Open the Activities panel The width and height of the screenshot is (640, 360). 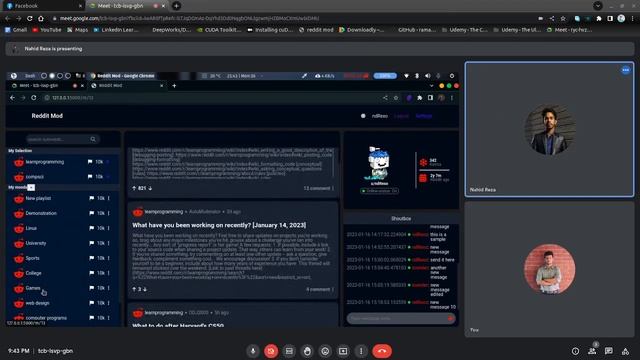tap(625, 351)
